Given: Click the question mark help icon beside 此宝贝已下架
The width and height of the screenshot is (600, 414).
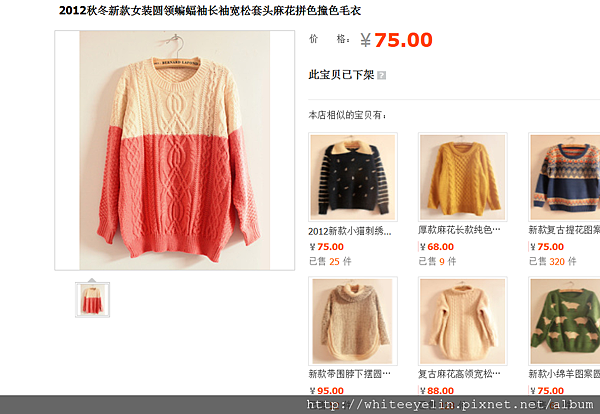Looking at the screenshot, I should pyautogui.click(x=381, y=75).
